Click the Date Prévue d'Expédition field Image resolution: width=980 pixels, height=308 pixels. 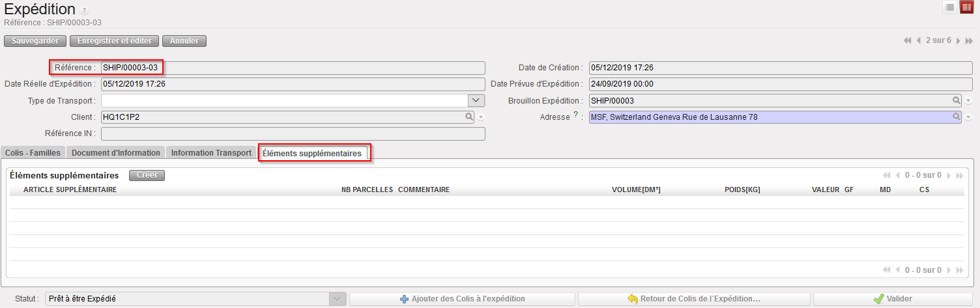pyautogui.click(x=780, y=84)
